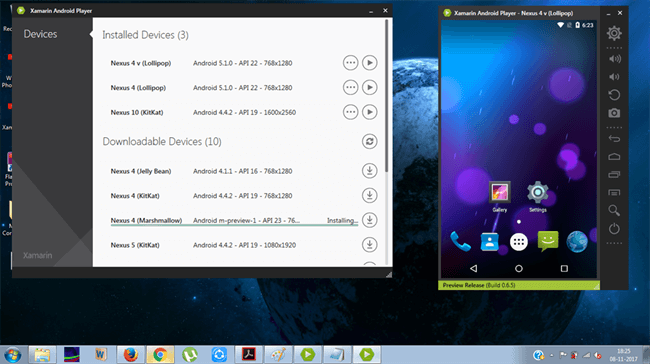Tap Android navigation Recents square
Image resolution: width=650 pixels, height=364 pixels.
[564, 269]
